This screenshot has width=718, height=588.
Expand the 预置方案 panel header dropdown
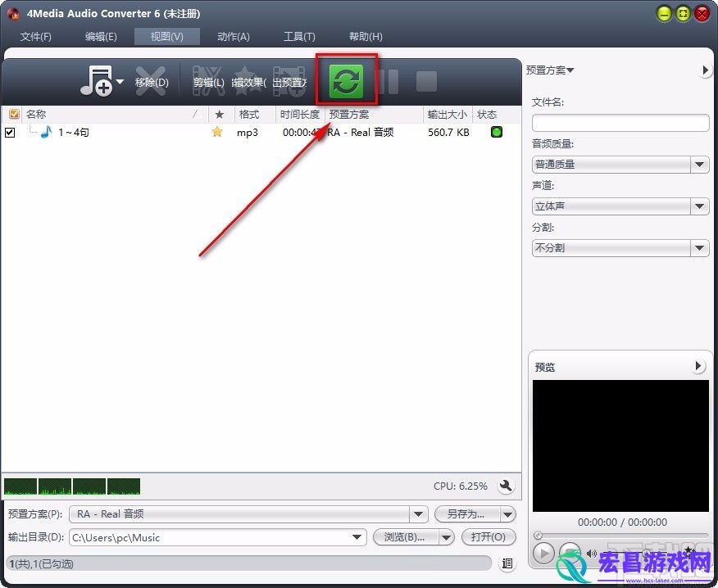550,70
